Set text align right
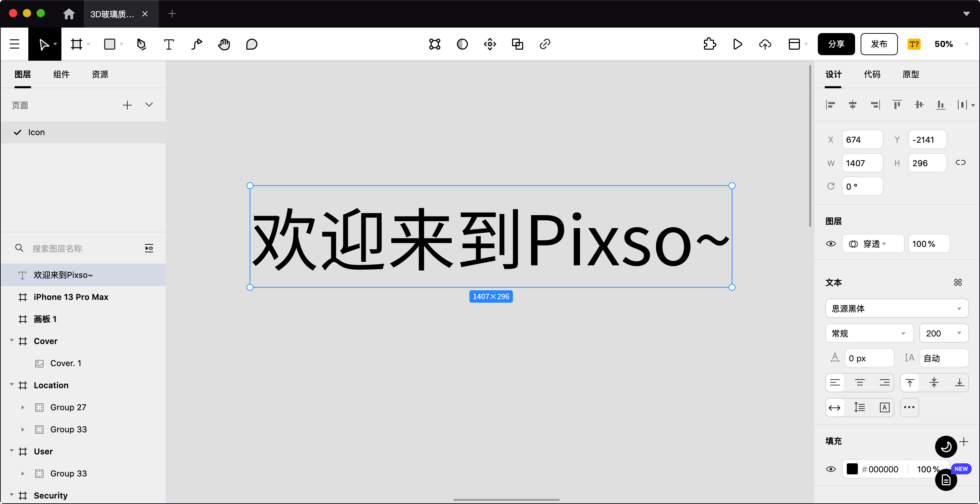This screenshot has height=504, width=980. click(x=884, y=382)
